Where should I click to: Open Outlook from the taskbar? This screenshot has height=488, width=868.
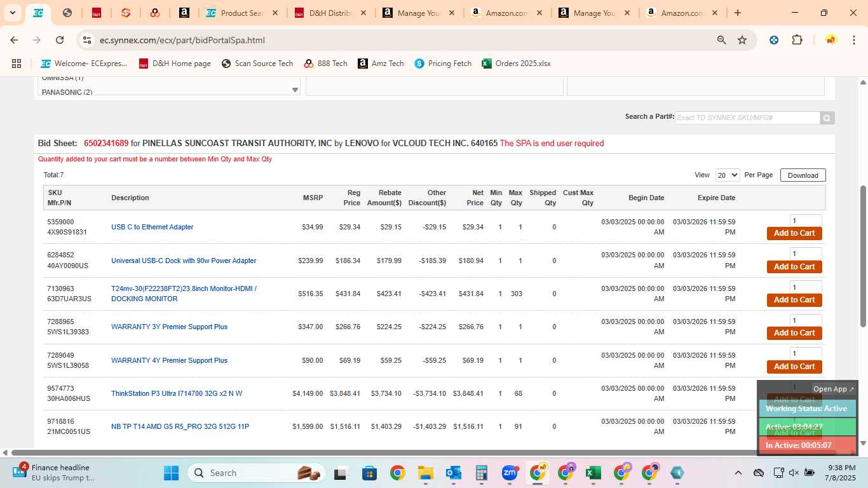[453, 473]
